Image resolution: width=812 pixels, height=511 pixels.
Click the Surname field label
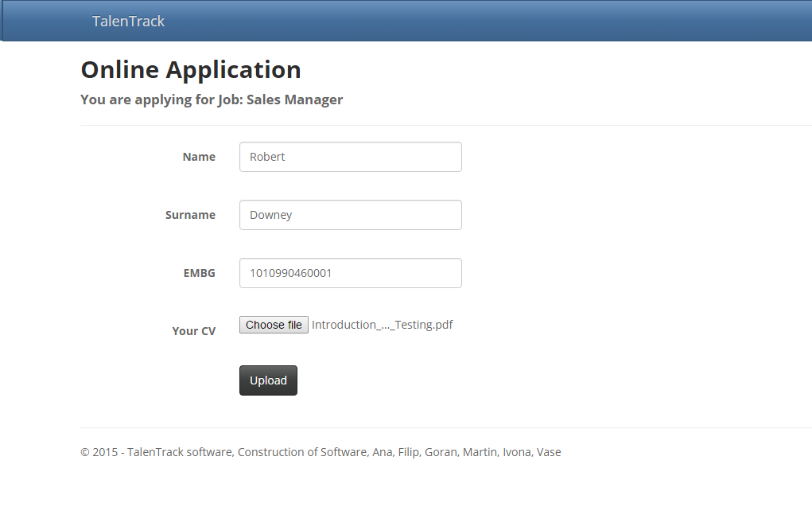point(190,215)
